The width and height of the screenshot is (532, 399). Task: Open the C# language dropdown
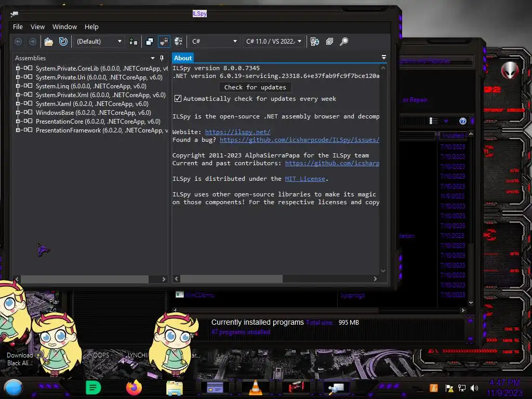[x=214, y=42]
